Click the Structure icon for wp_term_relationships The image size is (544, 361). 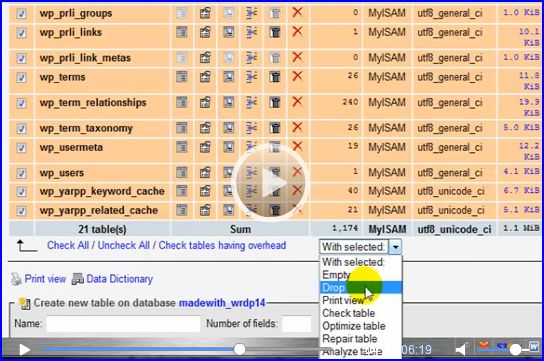pos(205,102)
